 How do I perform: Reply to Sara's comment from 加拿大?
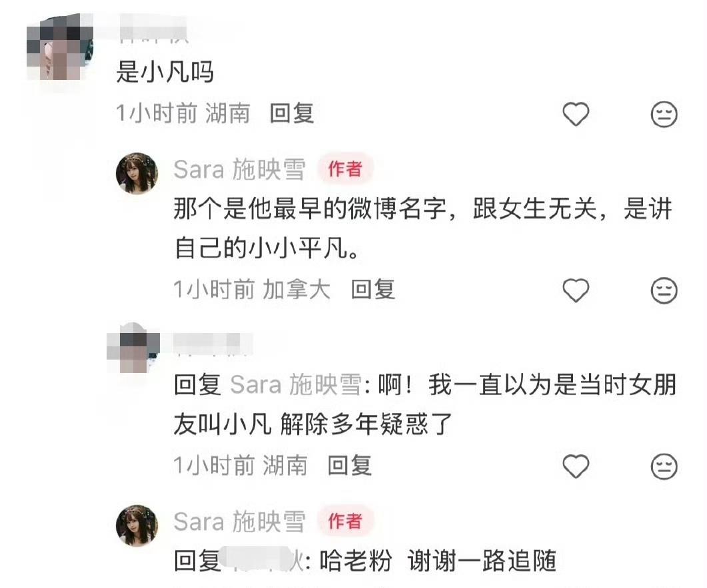coord(373,289)
